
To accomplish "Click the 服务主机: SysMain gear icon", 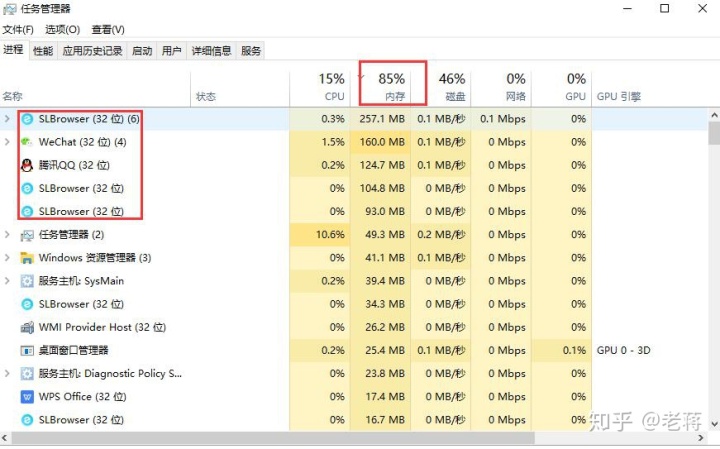I will coord(27,281).
